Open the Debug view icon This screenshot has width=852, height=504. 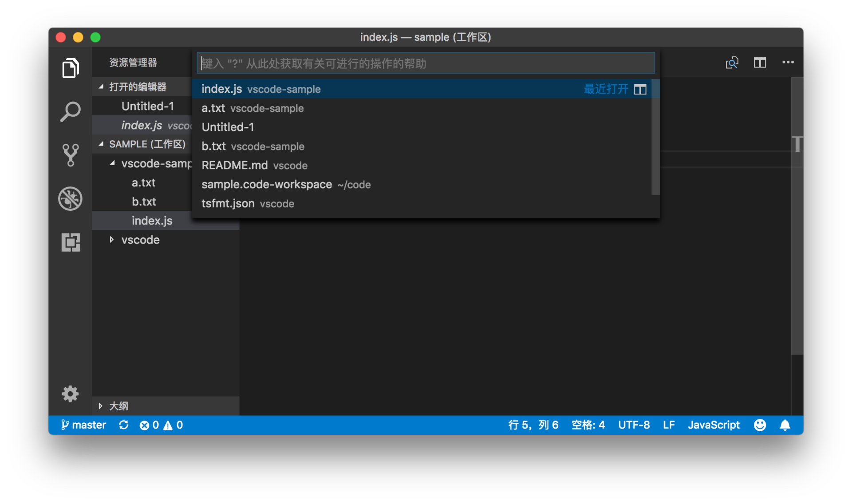click(x=70, y=198)
